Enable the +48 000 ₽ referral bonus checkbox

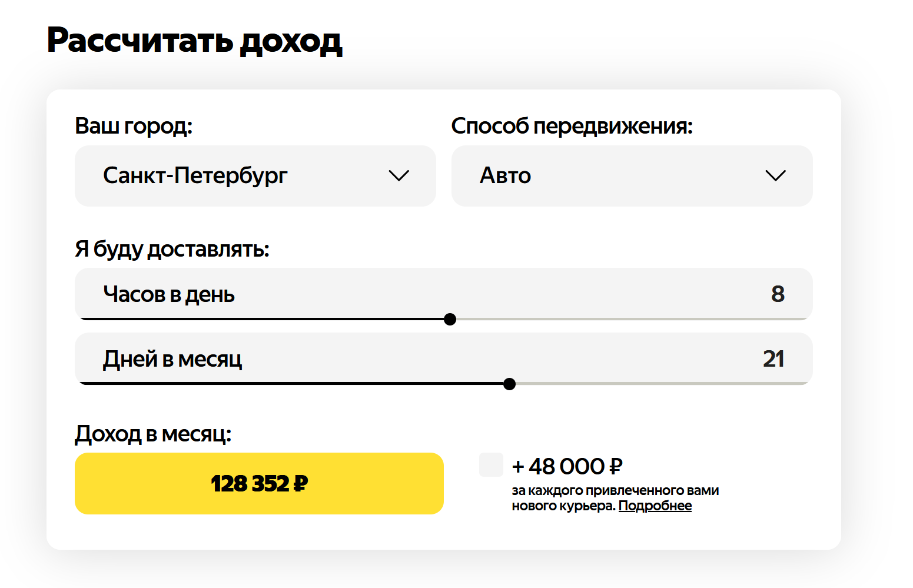[x=491, y=465]
